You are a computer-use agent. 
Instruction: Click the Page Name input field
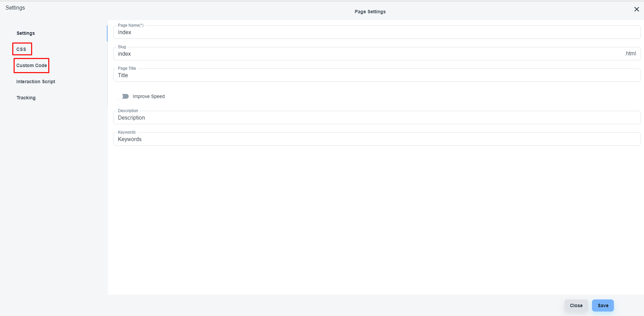point(376,33)
